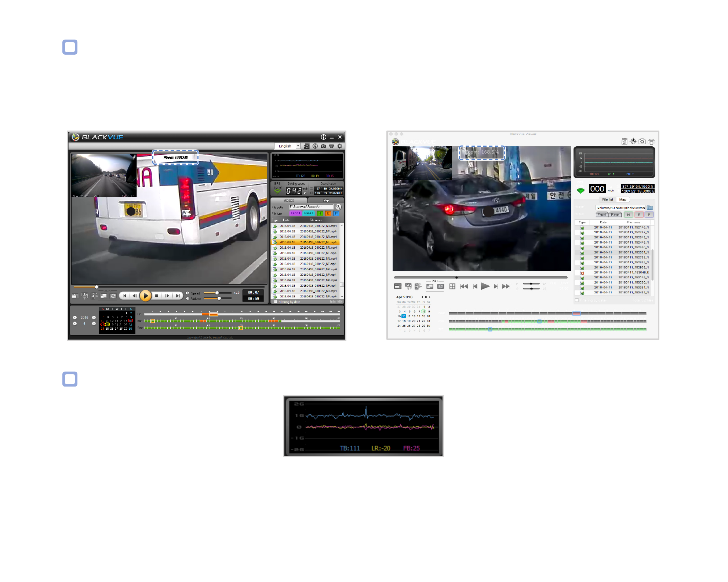Viewport: 728px width, 582px height.
Task: Click the magnifier search icon next to File path
Action: coord(338,207)
